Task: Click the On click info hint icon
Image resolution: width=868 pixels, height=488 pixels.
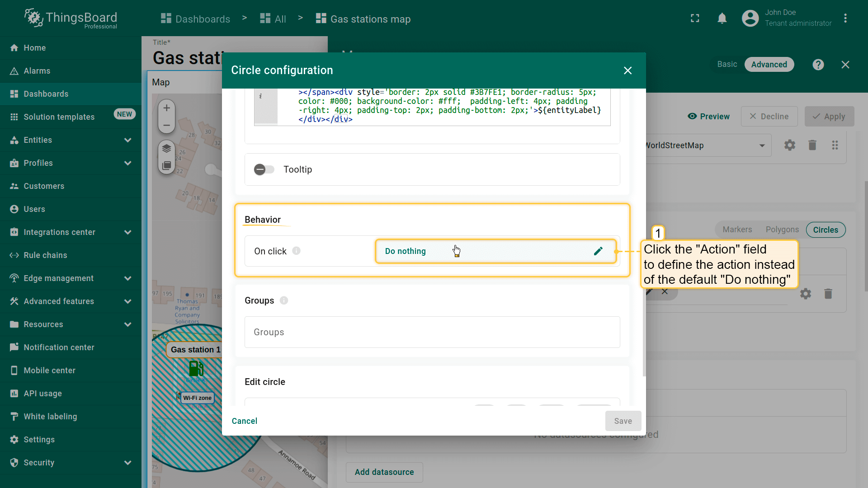Action: 296,251
